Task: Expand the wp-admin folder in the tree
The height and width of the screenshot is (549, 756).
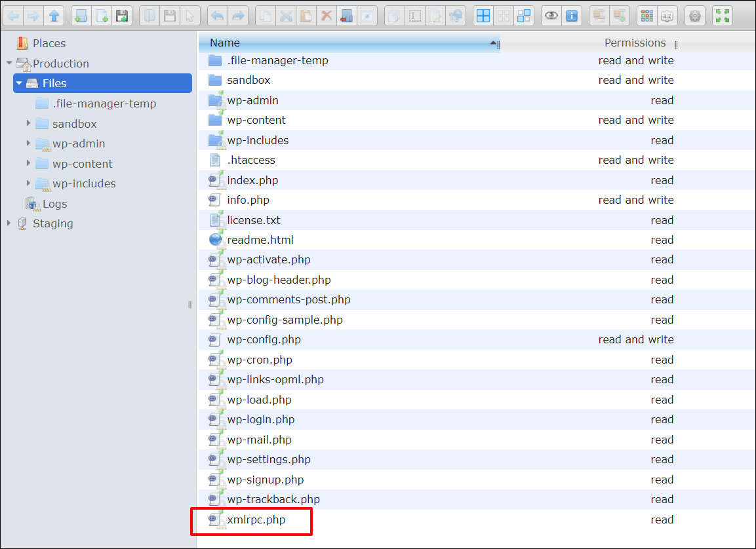Action: [28, 143]
